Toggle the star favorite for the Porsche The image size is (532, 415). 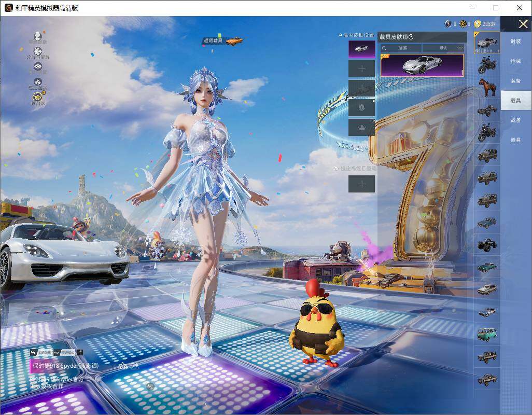123,366
